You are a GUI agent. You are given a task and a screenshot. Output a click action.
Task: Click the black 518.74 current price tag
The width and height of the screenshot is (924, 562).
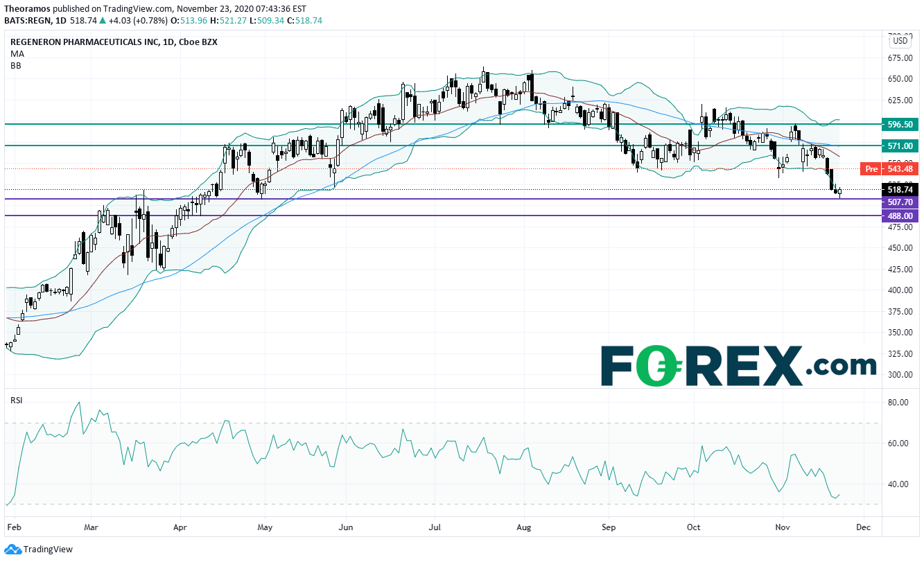(x=899, y=188)
